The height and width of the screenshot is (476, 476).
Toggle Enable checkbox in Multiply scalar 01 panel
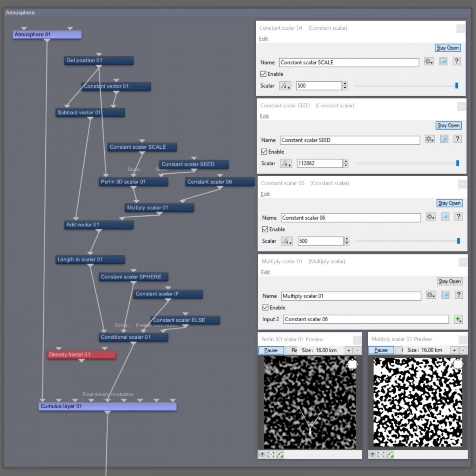pyautogui.click(x=265, y=308)
